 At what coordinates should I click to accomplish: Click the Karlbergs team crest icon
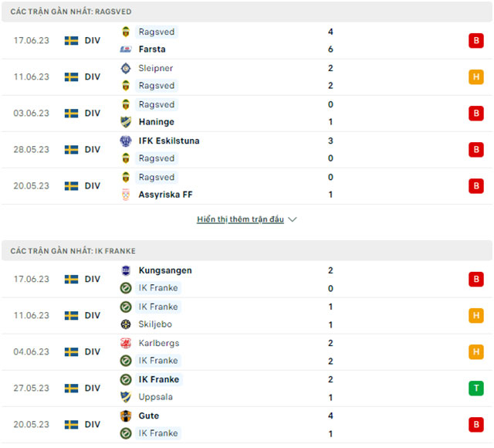126,343
